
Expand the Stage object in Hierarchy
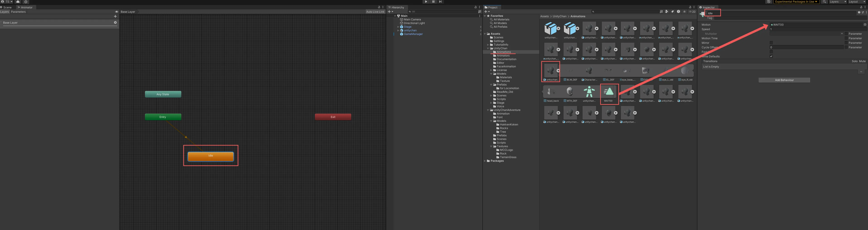click(x=398, y=27)
